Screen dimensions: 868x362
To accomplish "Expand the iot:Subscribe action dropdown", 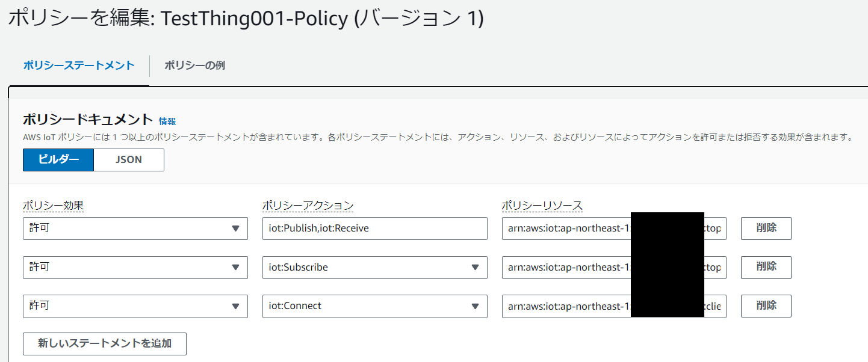I will pyautogui.click(x=476, y=268).
